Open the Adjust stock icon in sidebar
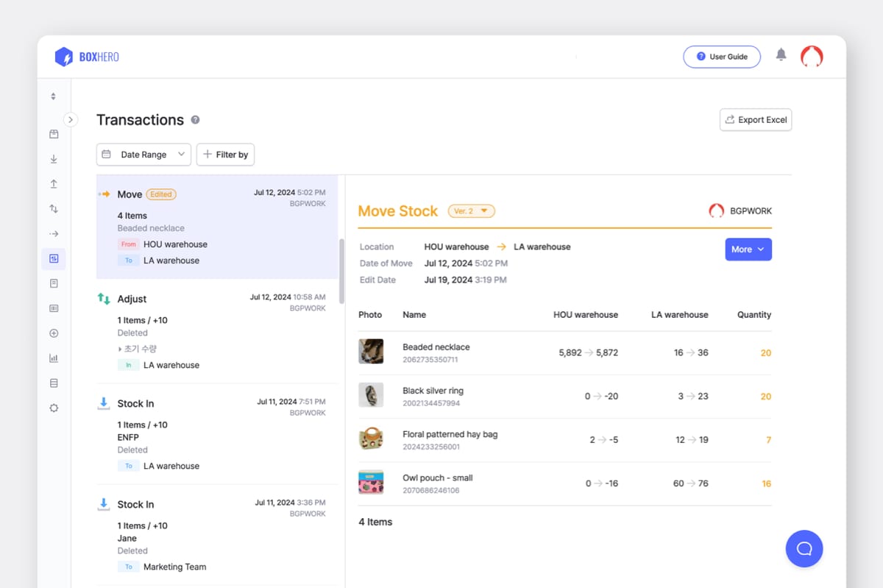 click(x=53, y=208)
